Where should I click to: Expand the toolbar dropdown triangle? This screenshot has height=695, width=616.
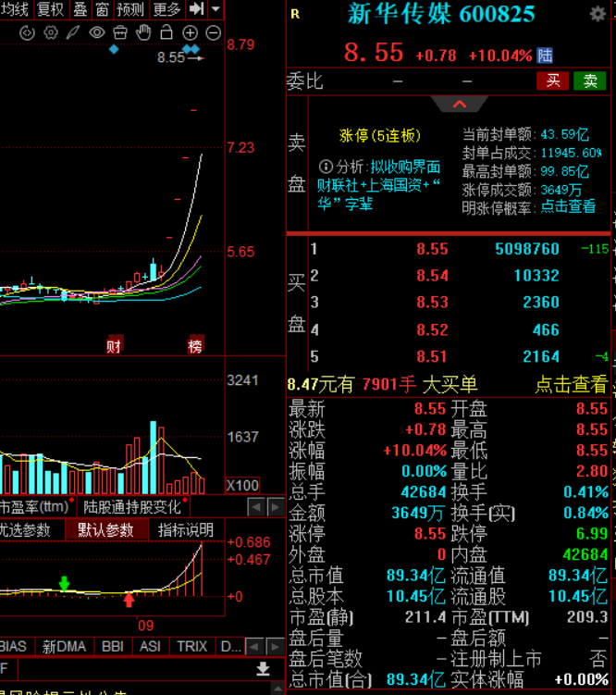(216, 9)
